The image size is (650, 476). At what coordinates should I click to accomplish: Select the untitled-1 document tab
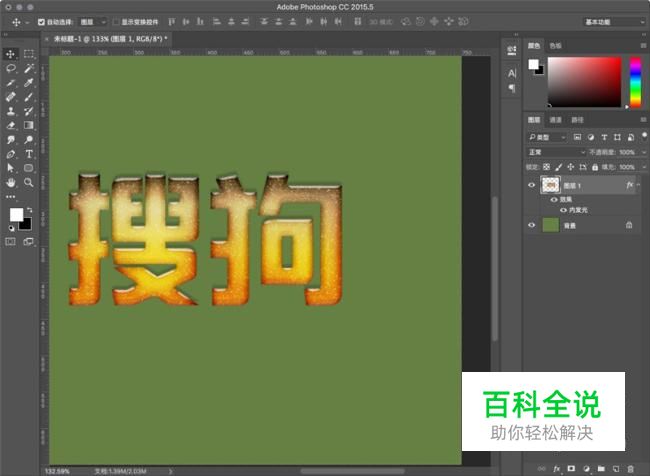click(110, 39)
